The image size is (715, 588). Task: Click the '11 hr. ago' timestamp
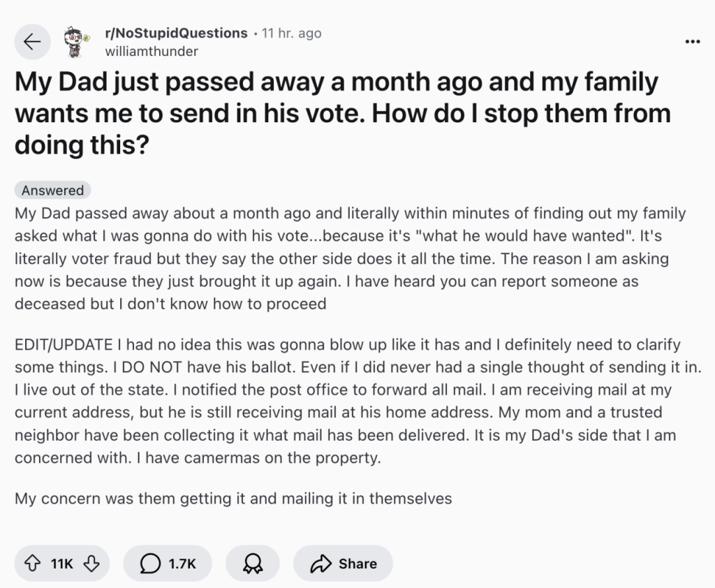pos(290,33)
